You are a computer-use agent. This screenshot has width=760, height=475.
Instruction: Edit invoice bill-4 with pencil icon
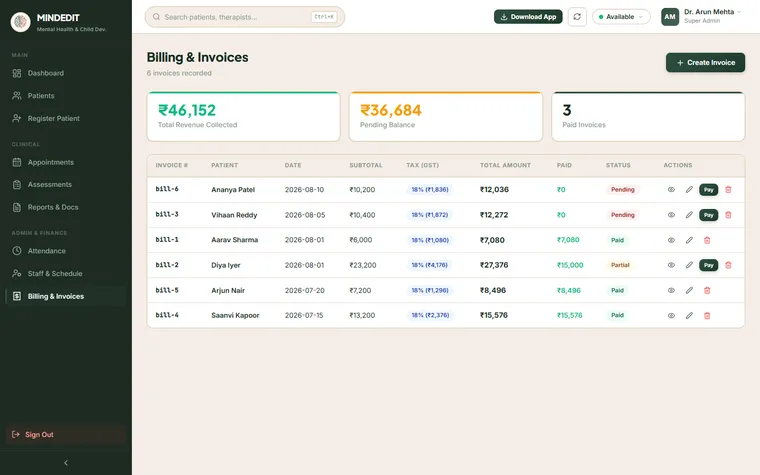click(689, 316)
